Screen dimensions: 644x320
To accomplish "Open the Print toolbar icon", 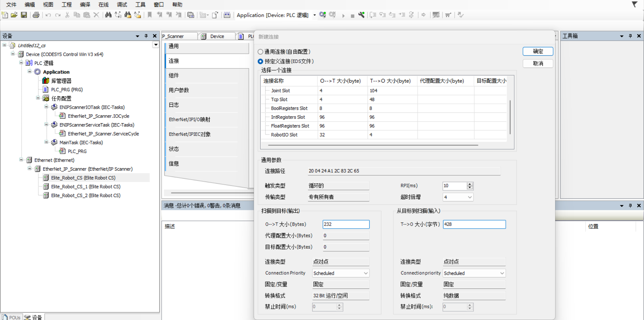I will 36,15.
